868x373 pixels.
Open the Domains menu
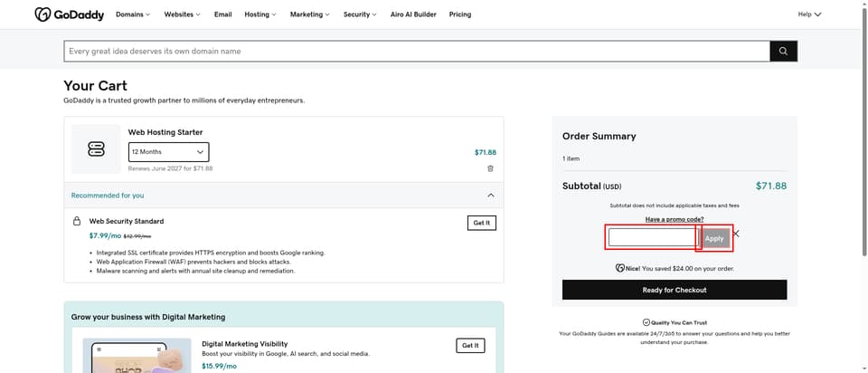133,14
